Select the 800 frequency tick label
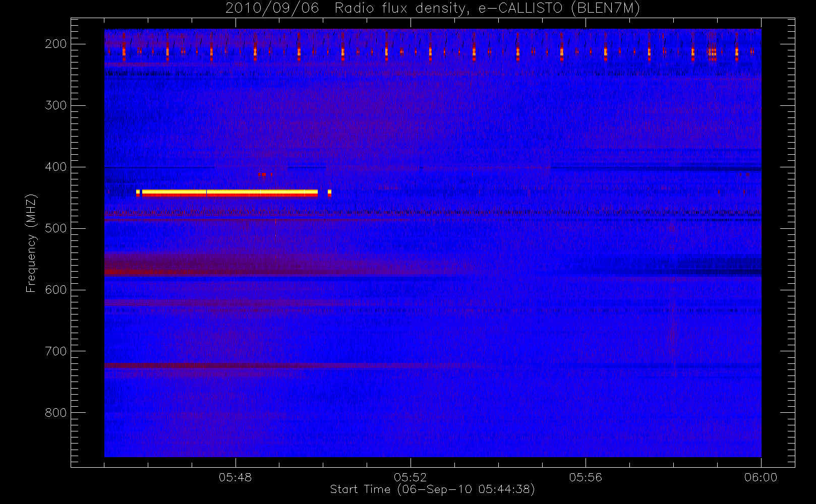The width and height of the screenshot is (816, 504). pyautogui.click(x=56, y=413)
